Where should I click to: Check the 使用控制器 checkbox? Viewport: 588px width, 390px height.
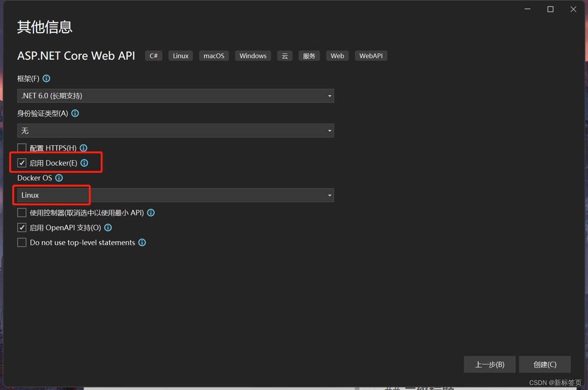point(22,213)
